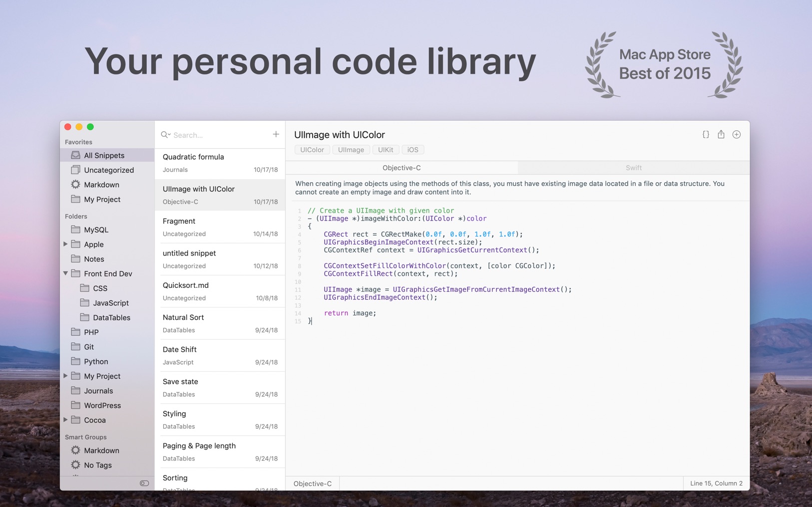Image resolution: width=812 pixels, height=507 pixels.
Task: Open the PHP folder
Action: [107, 332]
